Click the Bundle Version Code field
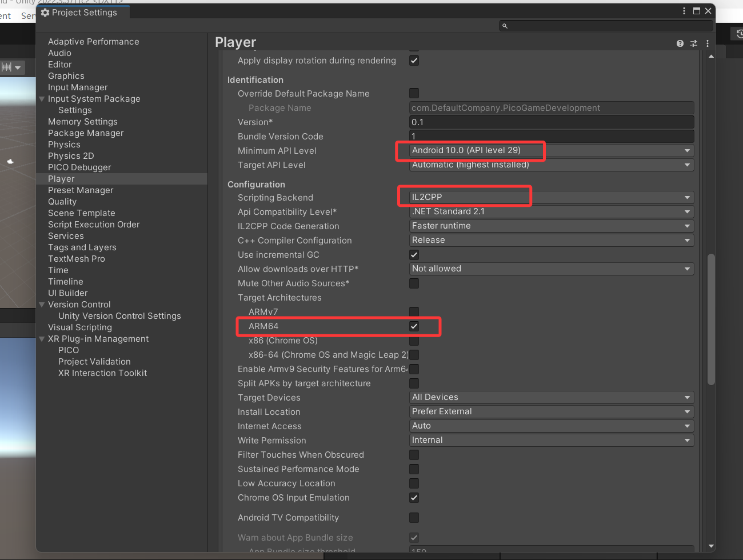The width and height of the screenshot is (743, 560). (552, 137)
